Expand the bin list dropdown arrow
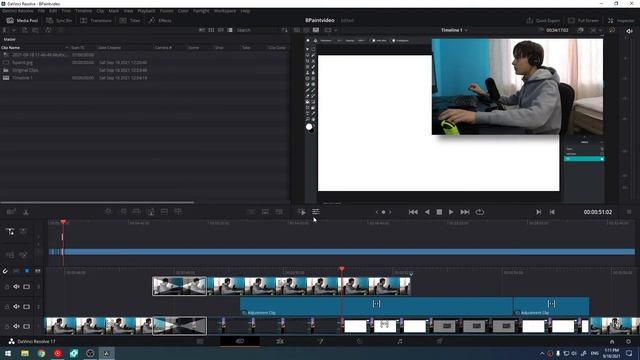This screenshot has height=360, width=640. [x=14, y=30]
